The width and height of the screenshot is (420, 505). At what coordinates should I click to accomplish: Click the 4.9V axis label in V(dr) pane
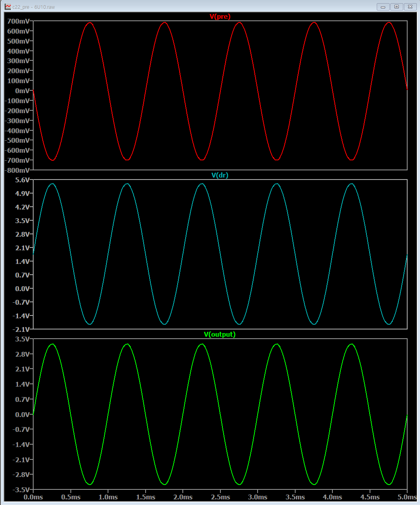click(22, 194)
